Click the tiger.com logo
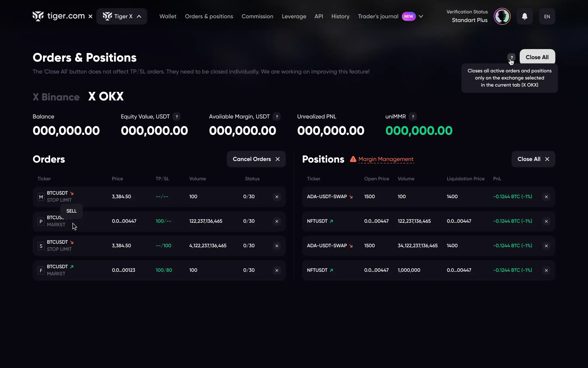 pyautogui.click(x=59, y=16)
